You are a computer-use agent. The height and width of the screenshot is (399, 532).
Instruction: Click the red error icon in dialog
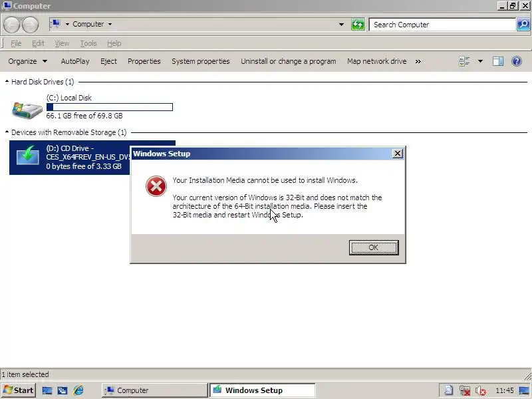click(156, 186)
